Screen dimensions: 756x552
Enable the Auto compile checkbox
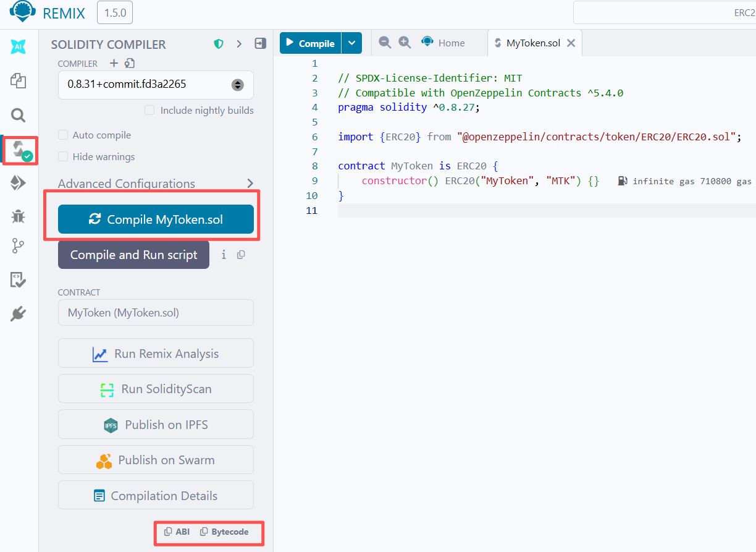pyautogui.click(x=63, y=135)
